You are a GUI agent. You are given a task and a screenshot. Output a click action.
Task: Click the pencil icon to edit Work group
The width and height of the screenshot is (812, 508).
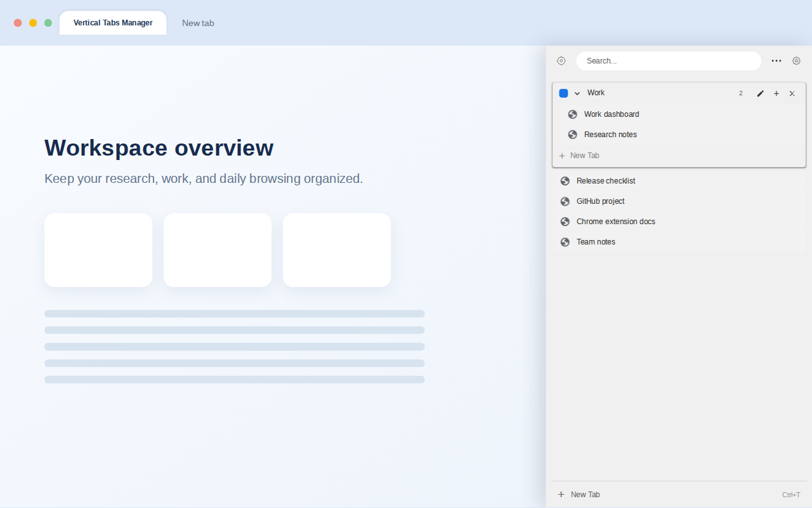(761, 93)
